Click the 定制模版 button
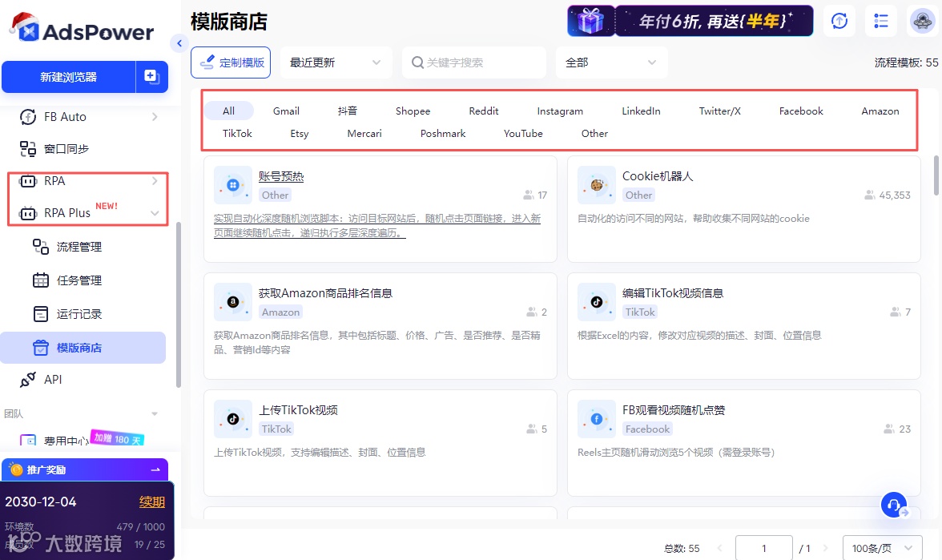 tap(231, 62)
